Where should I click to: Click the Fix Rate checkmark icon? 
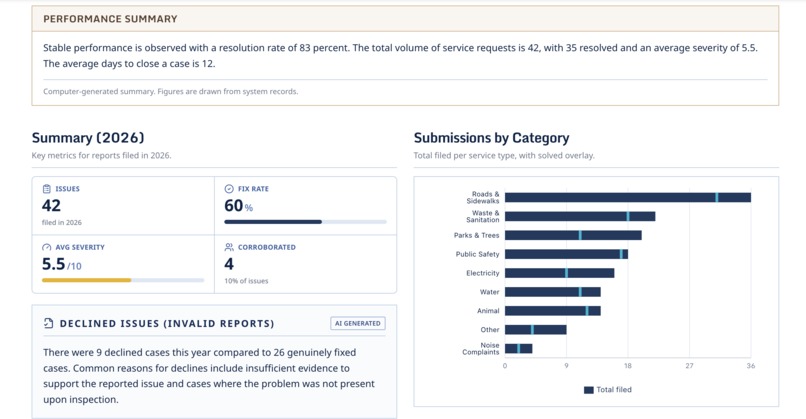pyautogui.click(x=229, y=189)
